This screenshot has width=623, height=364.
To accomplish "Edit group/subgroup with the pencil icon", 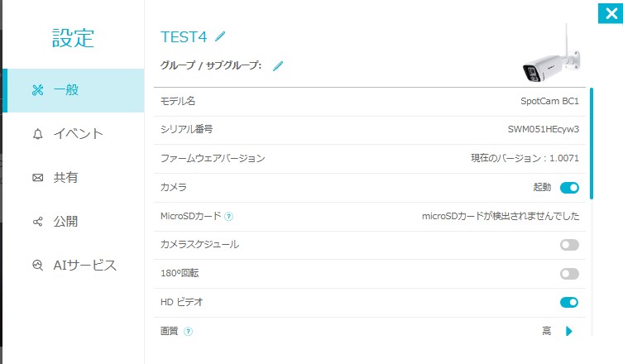I will (278, 65).
